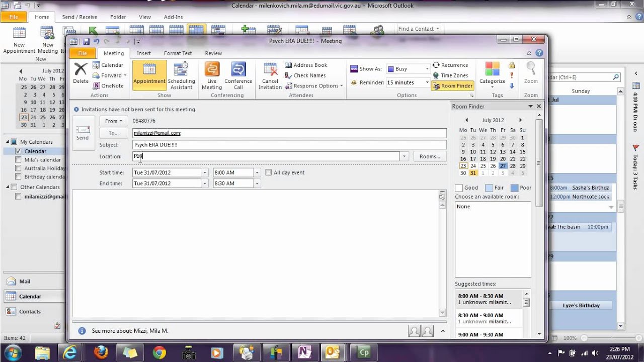Click the Room Finder pane vertical scrollbar
Image resolution: width=644 pixels, height=362 pixels.
[x=539, y=163]
